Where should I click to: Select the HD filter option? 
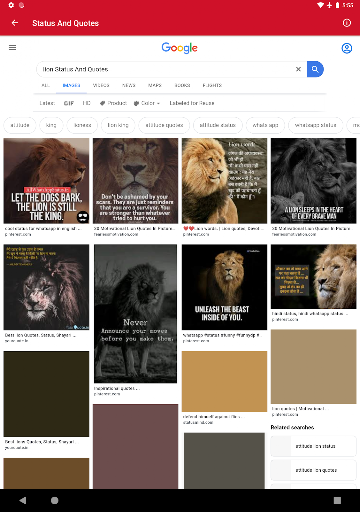pos(86,103)
